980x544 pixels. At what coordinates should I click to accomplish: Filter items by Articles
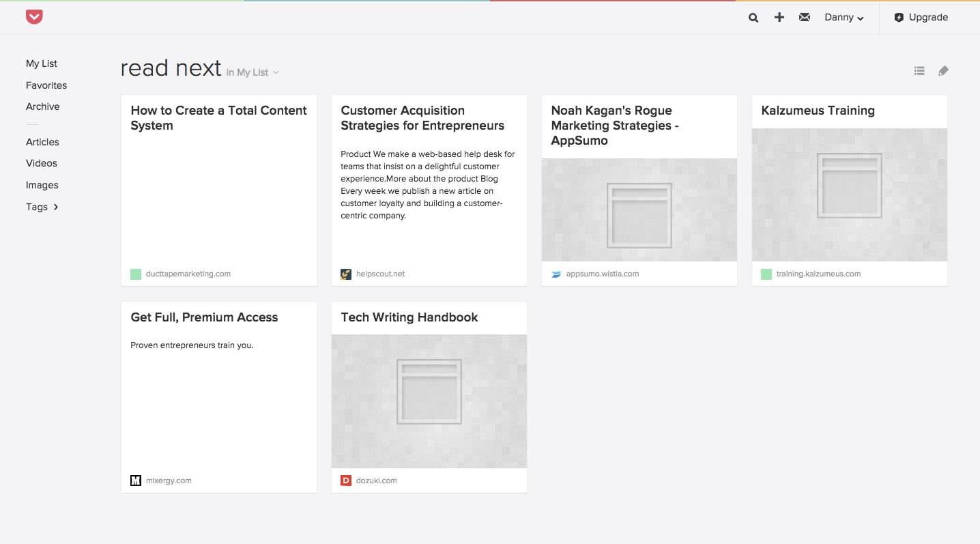click(x=42, y=142)
